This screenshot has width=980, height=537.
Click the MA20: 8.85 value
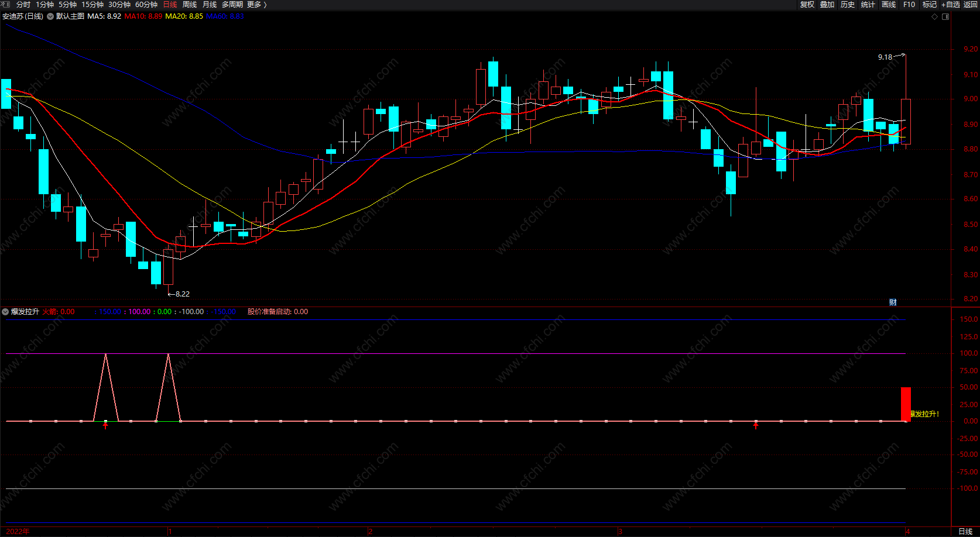(184, 16)
